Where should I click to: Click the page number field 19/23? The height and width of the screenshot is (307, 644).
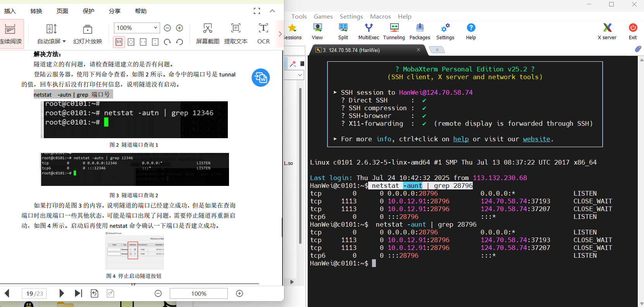[x=34, y=293]
